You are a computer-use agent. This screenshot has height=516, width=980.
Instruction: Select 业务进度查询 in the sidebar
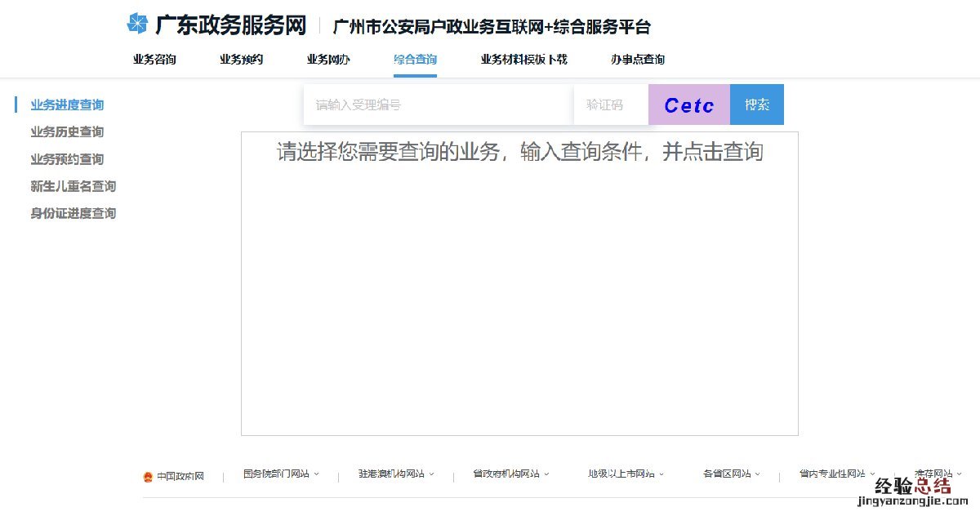[67, 105]
